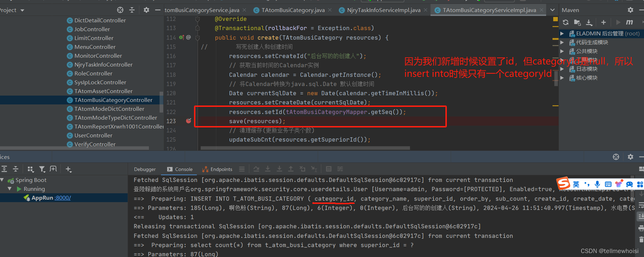Image resolution: width=644 pixels, height=257 pixels.
Task: Open NjryTaskInfoController in the project tree
Action: [x=103, y=65]
